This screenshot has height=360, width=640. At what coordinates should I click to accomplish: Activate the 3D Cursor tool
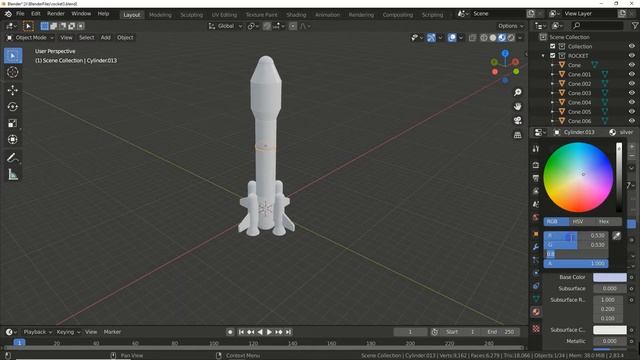pyautogui.click(x=13, y=72)
